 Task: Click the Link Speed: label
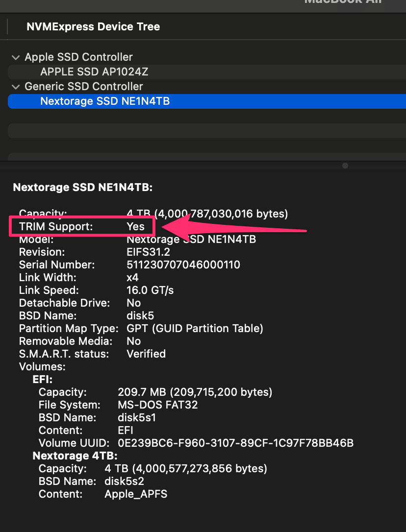[49, 290]
